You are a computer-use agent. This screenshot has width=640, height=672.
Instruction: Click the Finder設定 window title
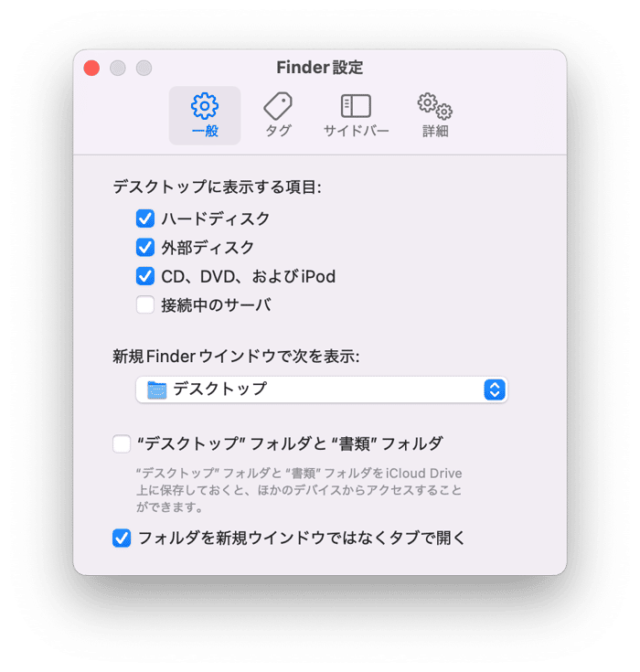(x=320, y=68)
